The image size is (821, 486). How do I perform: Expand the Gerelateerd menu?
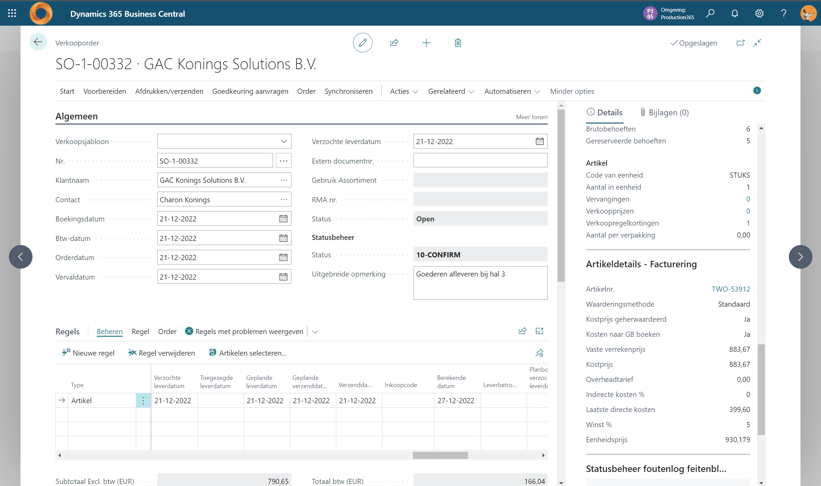coord(451,91)
